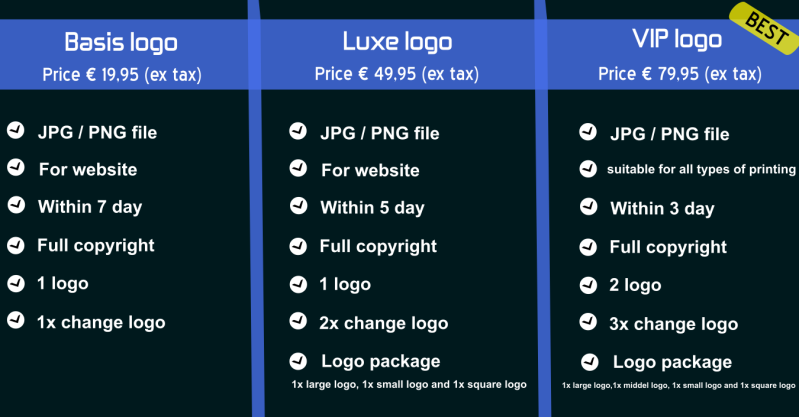Click checkmark next to Luxe 'Logo package'
The image size is (799, 417).
tap(298, 360)
